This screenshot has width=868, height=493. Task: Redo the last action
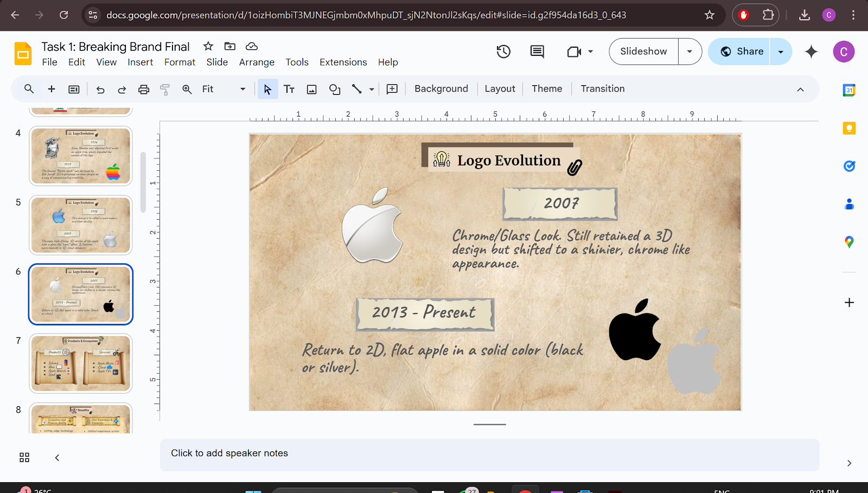(x=122, y=89)
